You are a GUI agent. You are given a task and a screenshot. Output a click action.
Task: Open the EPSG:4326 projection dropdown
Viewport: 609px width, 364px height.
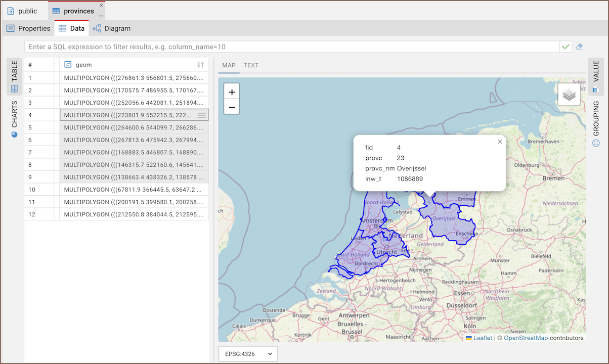tap(248, 354)
